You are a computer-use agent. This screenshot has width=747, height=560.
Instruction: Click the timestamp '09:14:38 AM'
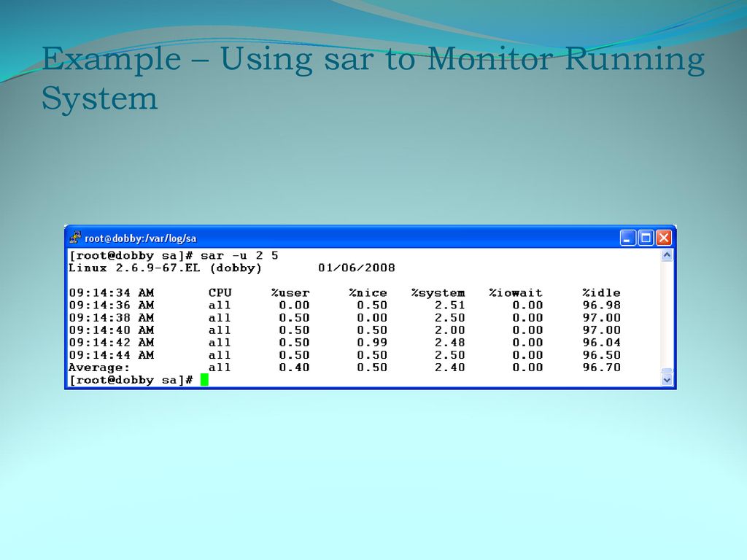(x=112, y=318)
